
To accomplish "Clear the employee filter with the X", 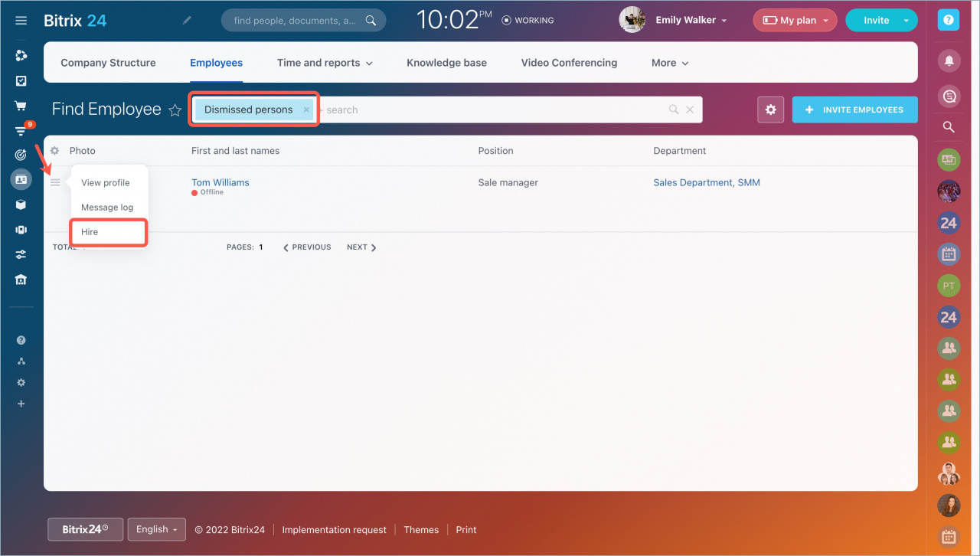I will coord(690,110).
